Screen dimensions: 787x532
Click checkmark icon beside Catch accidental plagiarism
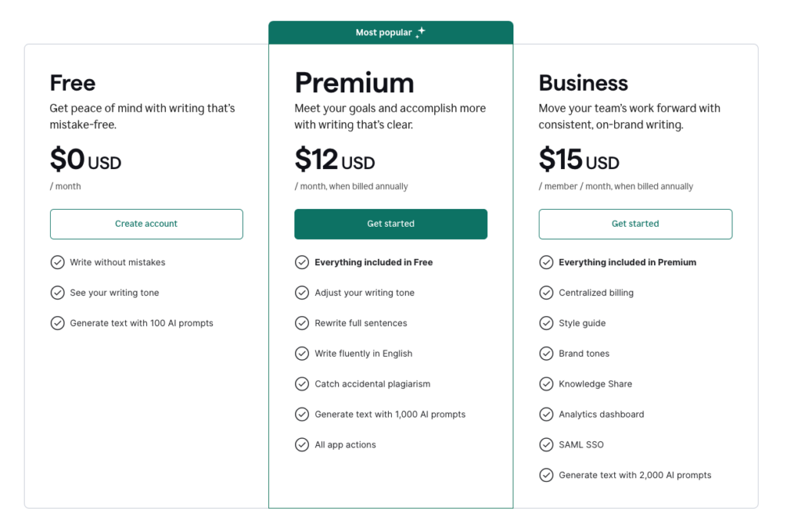click(301, 384)
